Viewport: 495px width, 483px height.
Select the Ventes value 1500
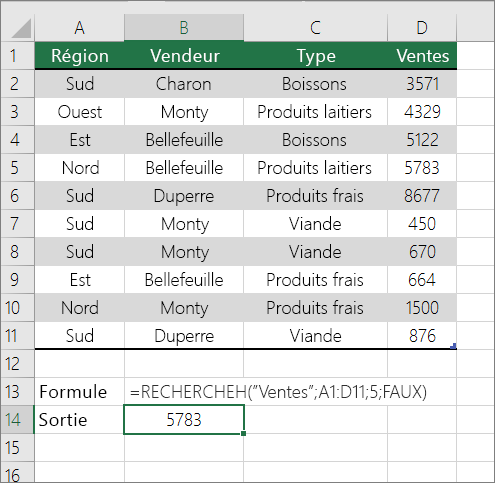[422, 308]
